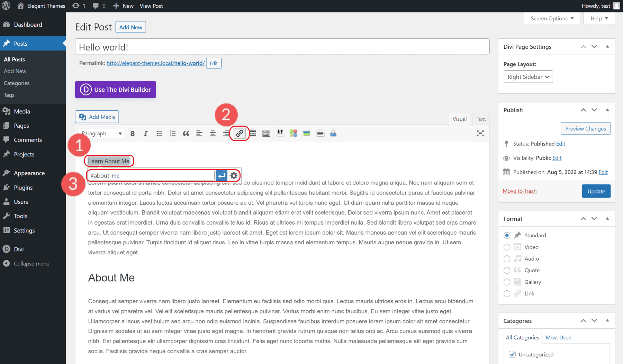The width and height of the screenshot is (623, 364).
Task: Open the Paragraph style dropdown
Action: 101,133
